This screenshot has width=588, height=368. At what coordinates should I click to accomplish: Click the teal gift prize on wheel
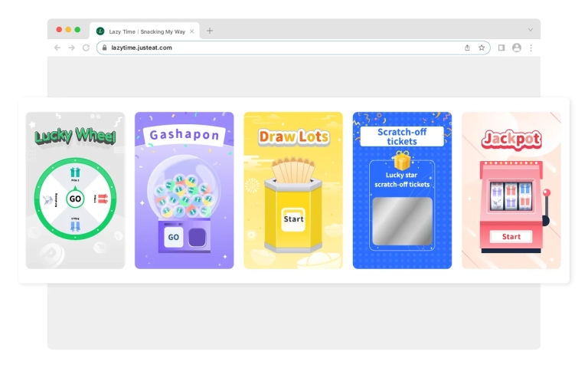75,172
